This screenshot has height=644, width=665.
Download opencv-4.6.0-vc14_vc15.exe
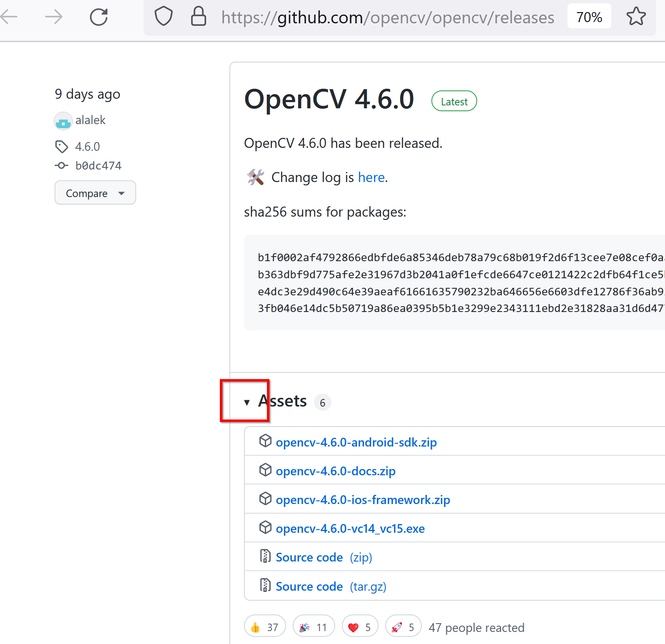click(x=350, y=528)
